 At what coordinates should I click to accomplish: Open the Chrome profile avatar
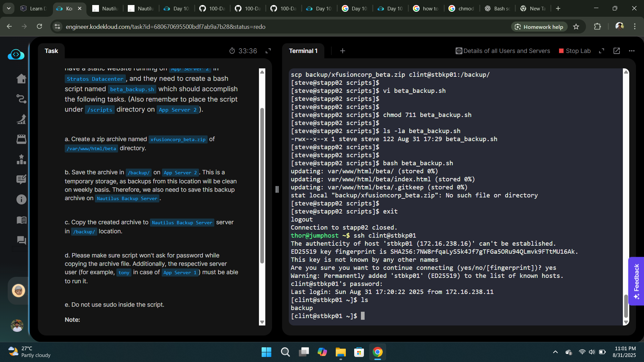pos(620,26)
